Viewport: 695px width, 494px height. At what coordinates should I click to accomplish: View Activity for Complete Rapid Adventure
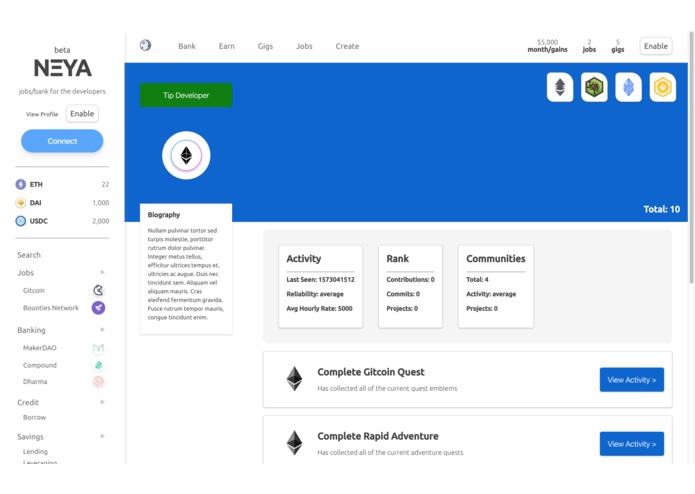pos(632,444)
